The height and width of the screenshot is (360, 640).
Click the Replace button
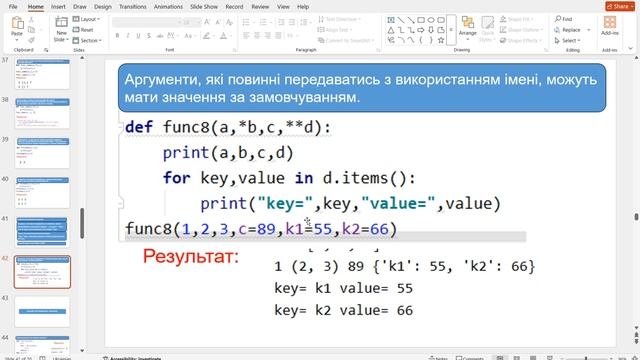(568, 30)
